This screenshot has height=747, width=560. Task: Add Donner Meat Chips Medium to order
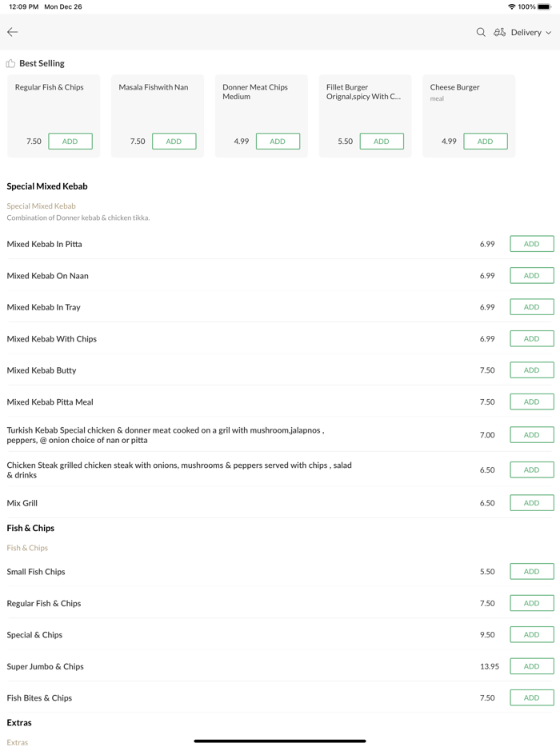click(278, 142)
